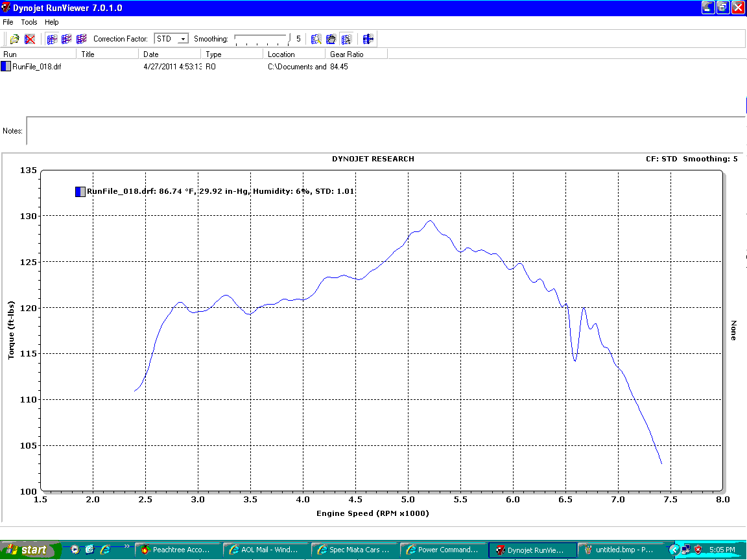
Task: Switch to Power Commander taskbar window
Action: 443,550
